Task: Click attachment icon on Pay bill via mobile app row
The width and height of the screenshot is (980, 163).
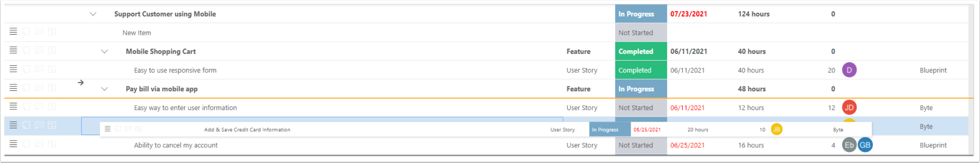Action: click(x=26, y=88)
